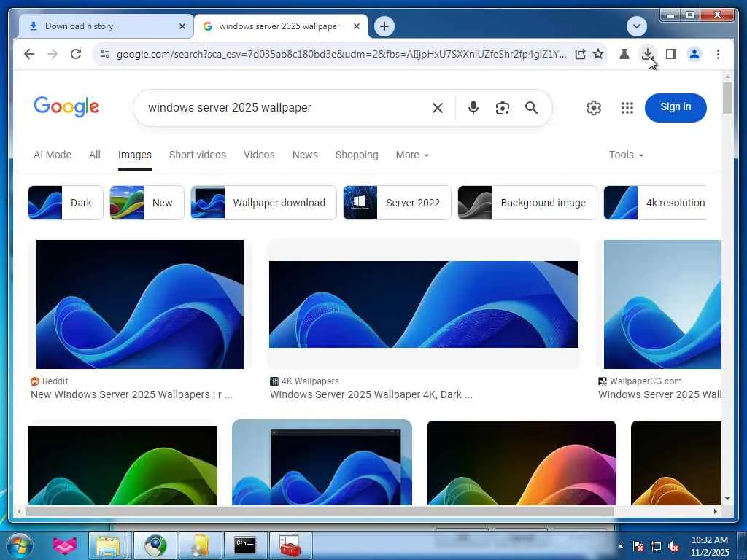Open the laptop mockup wallpaper thumbnail
747x560 pixels.
(322, 462)
